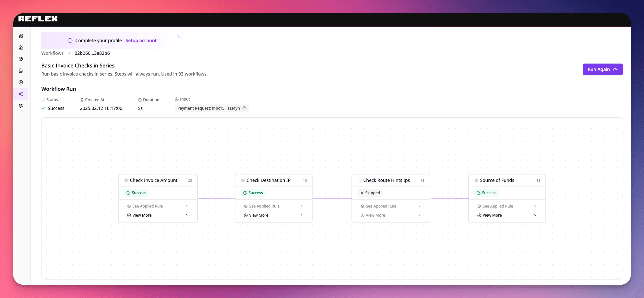
Task: Toggle the status dot on Source of Funds node
Action: pos(476,180)
